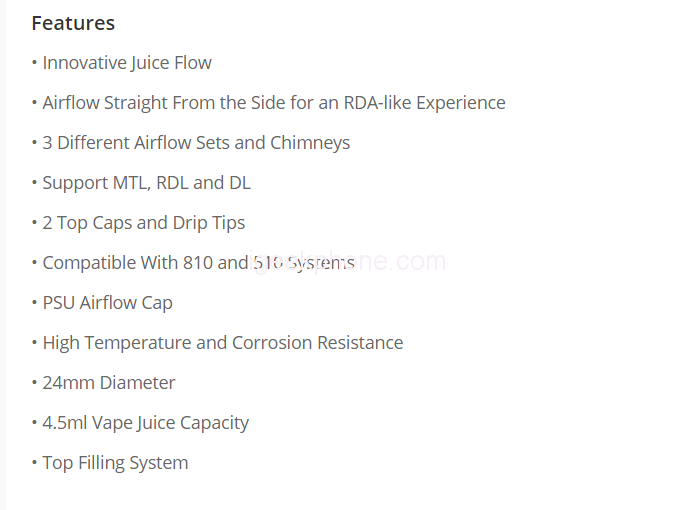
Task: Click the Corrosion Resistance text
Action: point(317,343)
